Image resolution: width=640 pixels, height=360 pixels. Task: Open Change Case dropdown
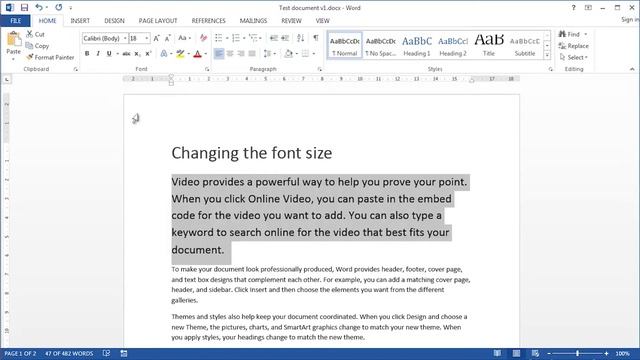coord(184,38)
